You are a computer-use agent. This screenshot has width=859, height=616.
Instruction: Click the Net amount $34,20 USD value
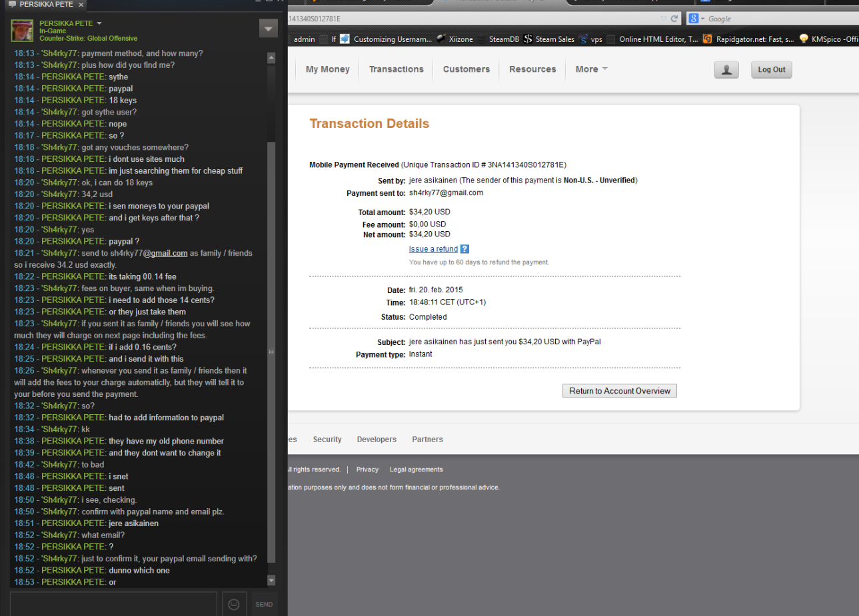point(430,234)
